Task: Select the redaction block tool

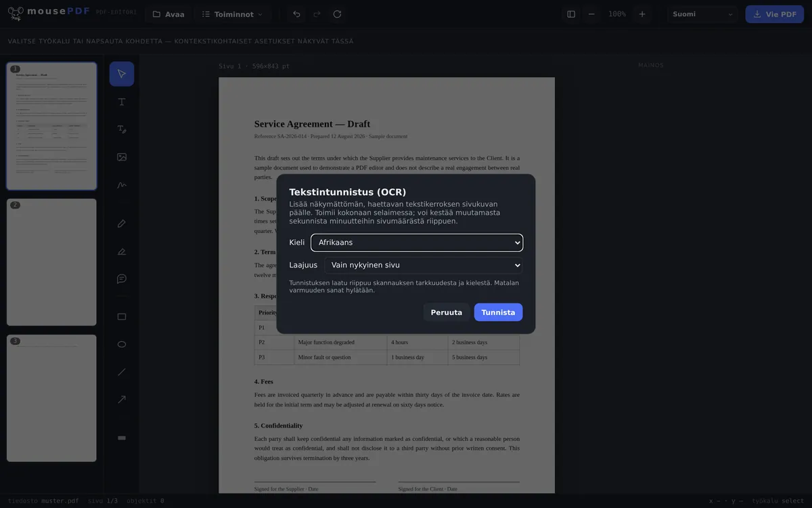Action: [122, 438]
